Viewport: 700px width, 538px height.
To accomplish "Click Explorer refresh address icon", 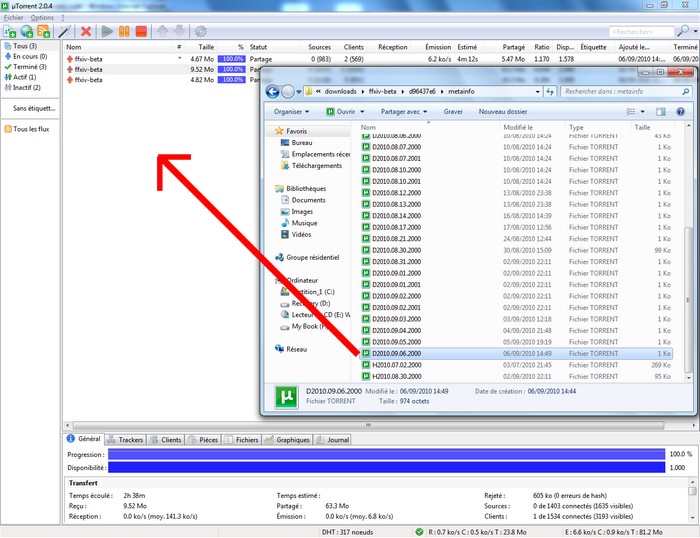I will point(550,92).
